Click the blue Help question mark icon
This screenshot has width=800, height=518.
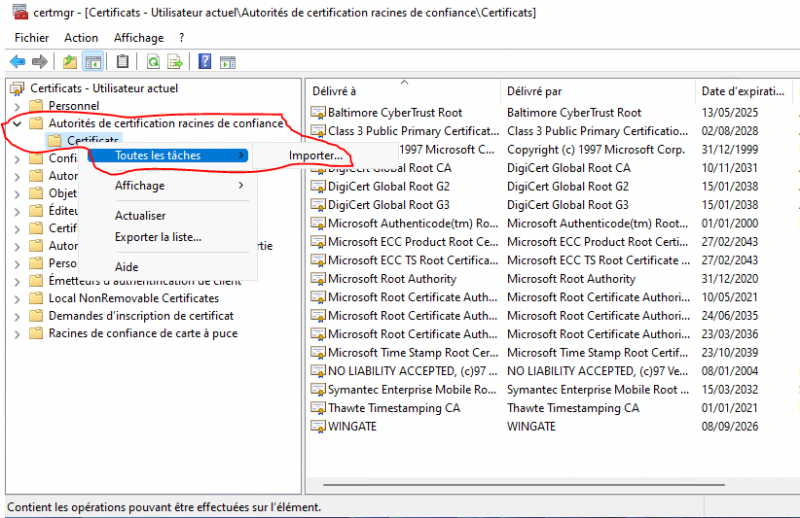tap(205, 62)
